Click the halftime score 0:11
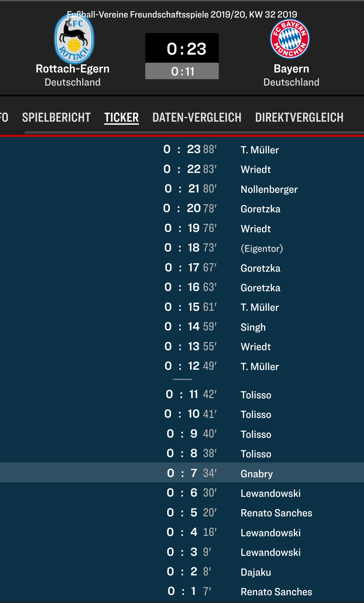The height and width of the screenshot is (603, 364). point(182,71)
